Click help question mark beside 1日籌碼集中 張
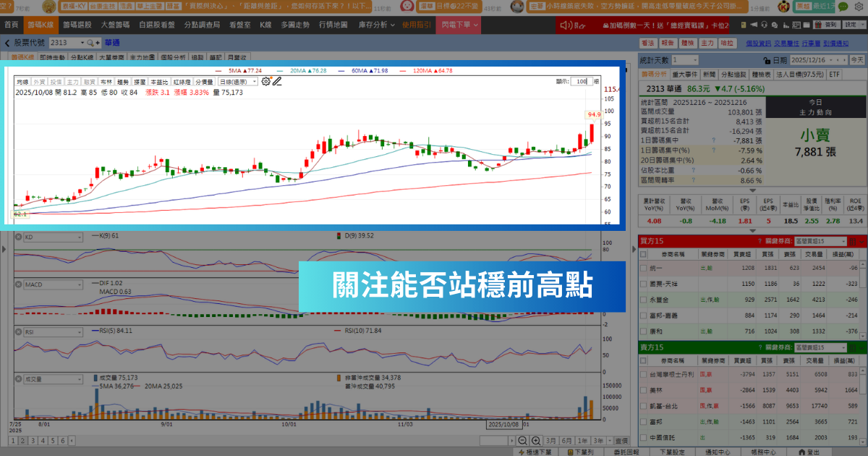 coord(713,141)
